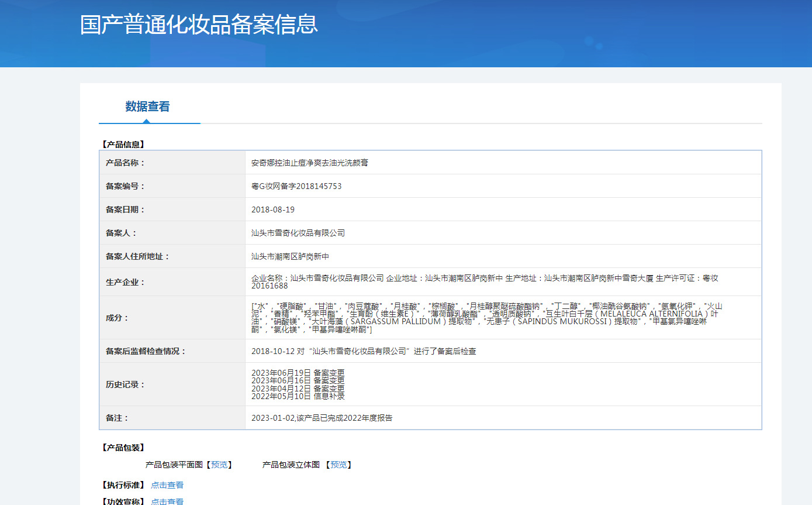Click the 【产品包装】 section heading
Screen dimensions: 812x505
(x=123, y=448)
